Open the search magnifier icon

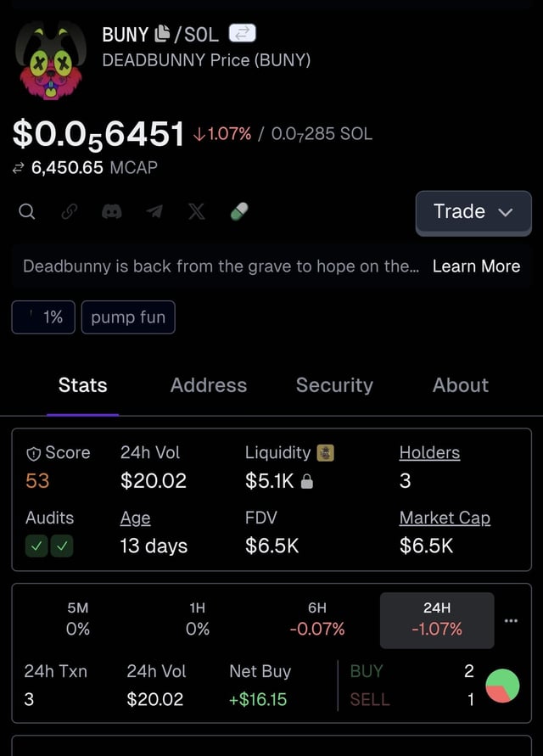tap(27, 211)
